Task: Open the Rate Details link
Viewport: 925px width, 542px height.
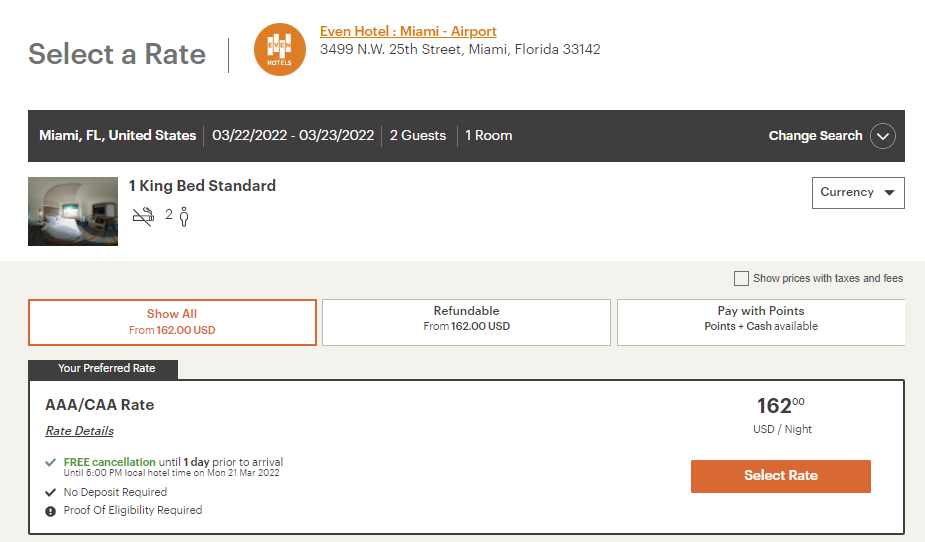Action: pyautogui.click(x=79, y=431)
